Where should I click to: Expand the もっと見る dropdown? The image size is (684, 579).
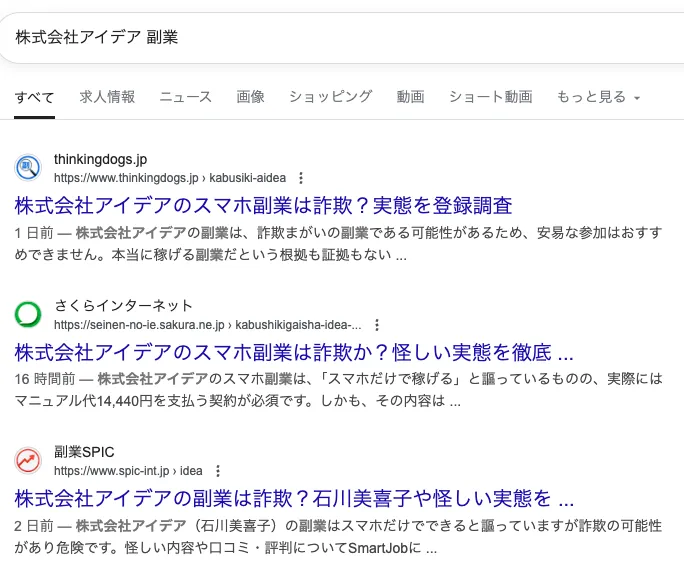click(598, 97)
